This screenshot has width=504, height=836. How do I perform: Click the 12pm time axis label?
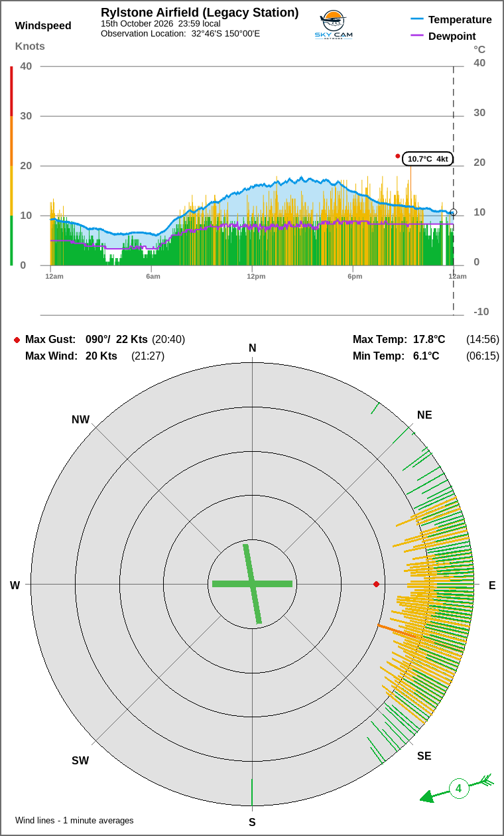pyautogui.click(x=256, y=276)
